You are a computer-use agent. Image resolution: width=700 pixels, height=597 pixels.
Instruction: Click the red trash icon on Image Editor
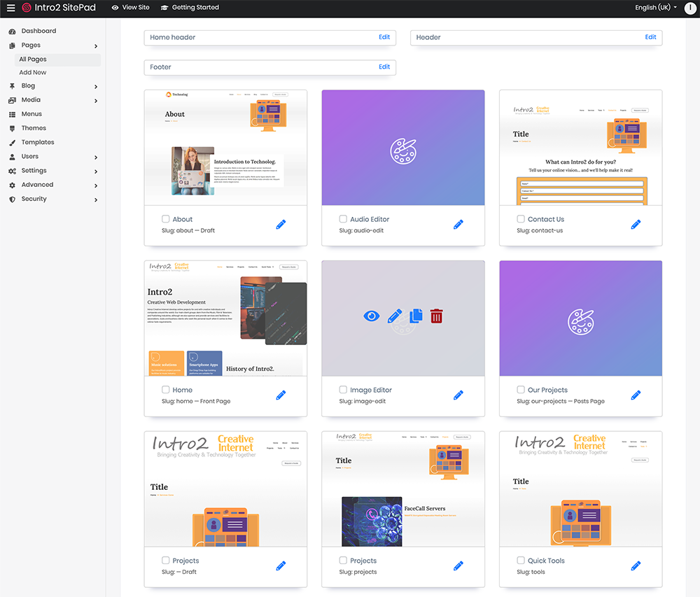pyautogui.click(x=437, y=316)
